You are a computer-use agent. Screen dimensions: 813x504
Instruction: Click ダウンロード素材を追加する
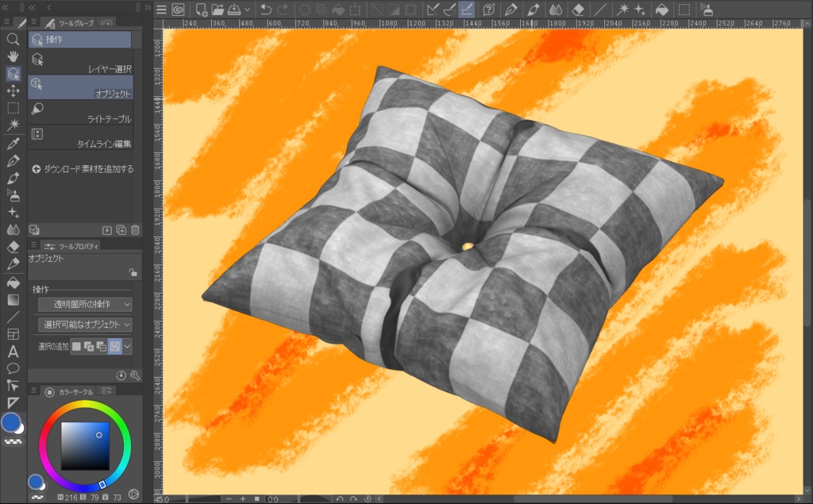coord(83,169)
